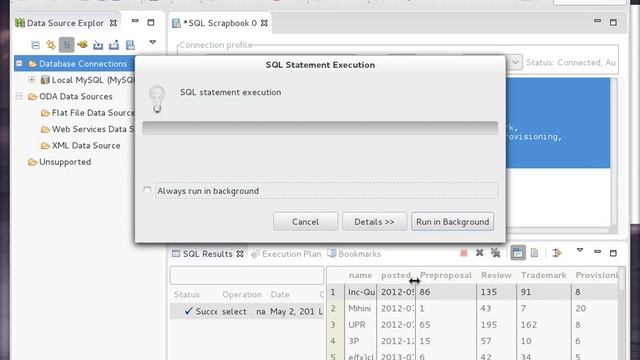The height and width of the screenshot is (360, 640).
Task: Click the text mode display icon
Action: (x=534, y=253)
